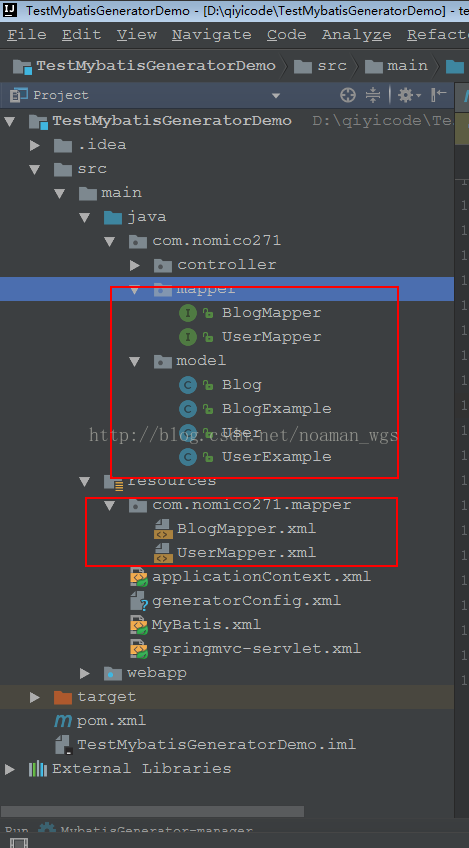Select TestMybatisGeneratorDemo.iml file

tap(216, 745)
